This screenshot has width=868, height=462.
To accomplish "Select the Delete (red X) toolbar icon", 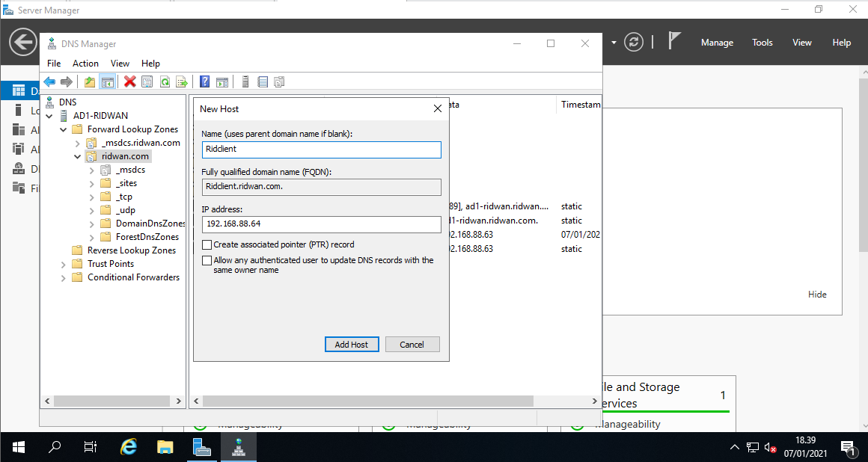I will [129, 81].
